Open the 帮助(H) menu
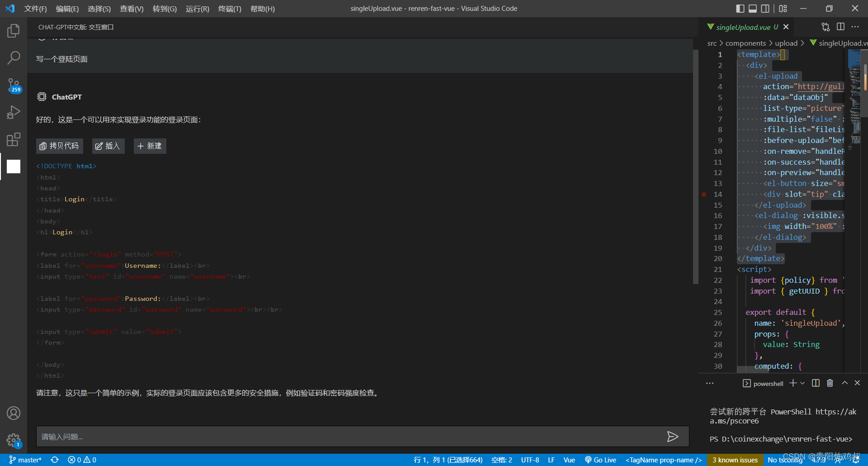 point(263,9)
